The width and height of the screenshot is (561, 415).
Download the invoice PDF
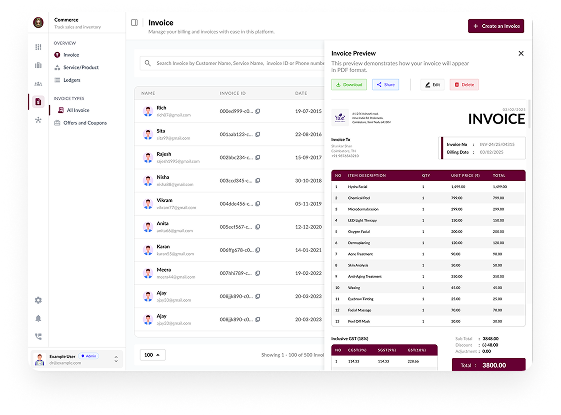[x=349, y=85]
